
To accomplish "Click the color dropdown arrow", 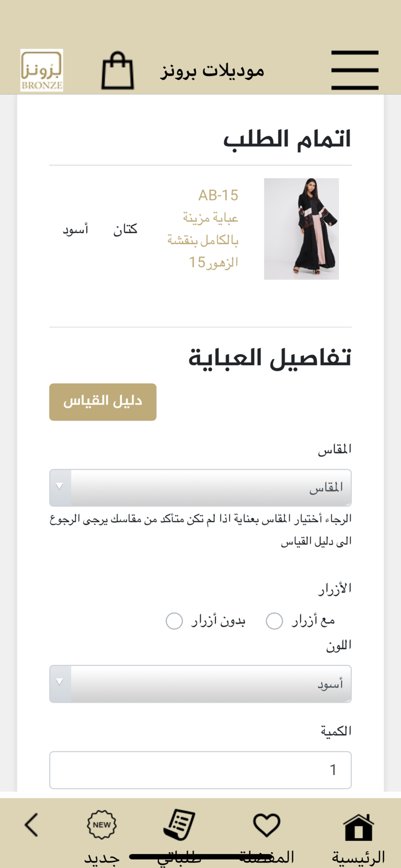I will [60, 682].
